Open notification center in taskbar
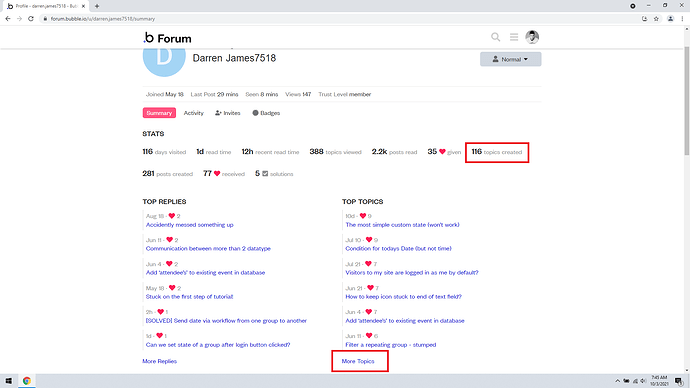This screenshot has height=388, width=690. point(679,381)
